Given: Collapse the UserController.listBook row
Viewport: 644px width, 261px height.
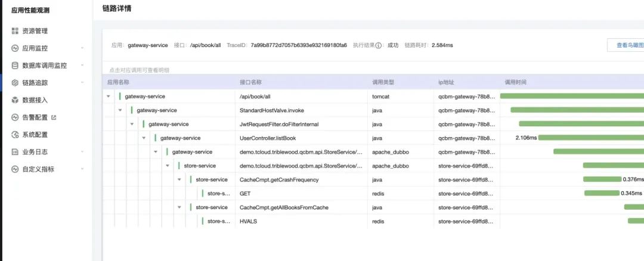Looking at the screenshot, I should pos(144,138).
